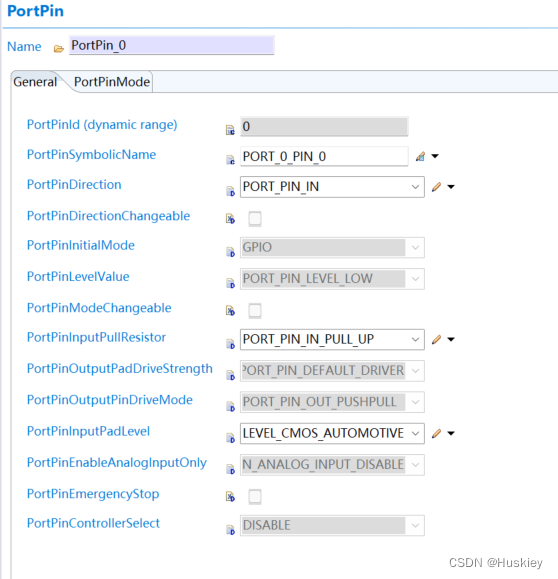This screenshot has width=558, height=579.
Task: Open the PortPinInputPullResistor combo box
Action: coord(332,339)
